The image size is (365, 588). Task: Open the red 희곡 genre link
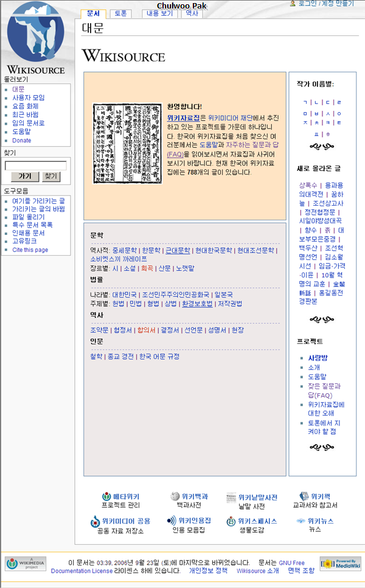(147, 268)
